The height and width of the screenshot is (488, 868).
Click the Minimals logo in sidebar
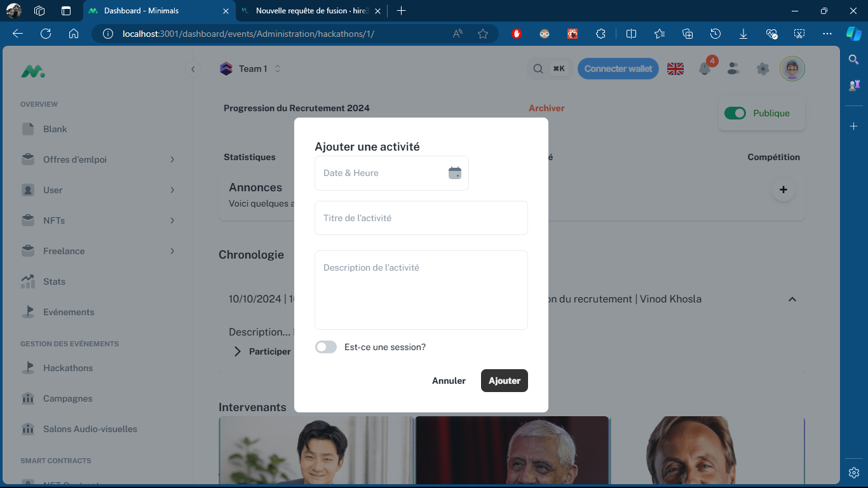[x=33, y=72]
